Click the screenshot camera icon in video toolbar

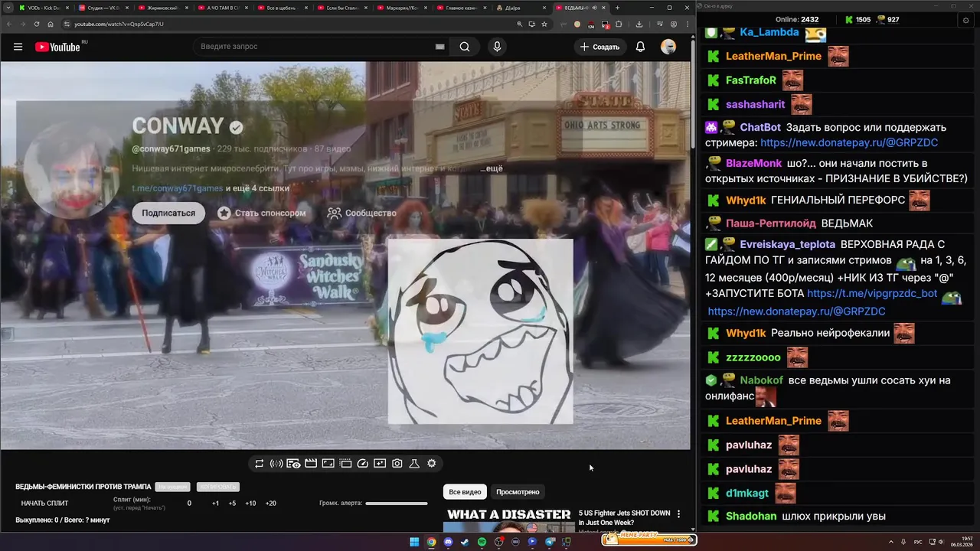point(397,464)
